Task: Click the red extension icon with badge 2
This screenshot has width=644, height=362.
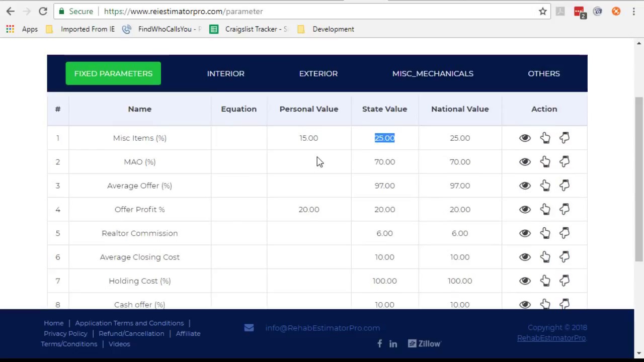Action: [x=580, y=12]
